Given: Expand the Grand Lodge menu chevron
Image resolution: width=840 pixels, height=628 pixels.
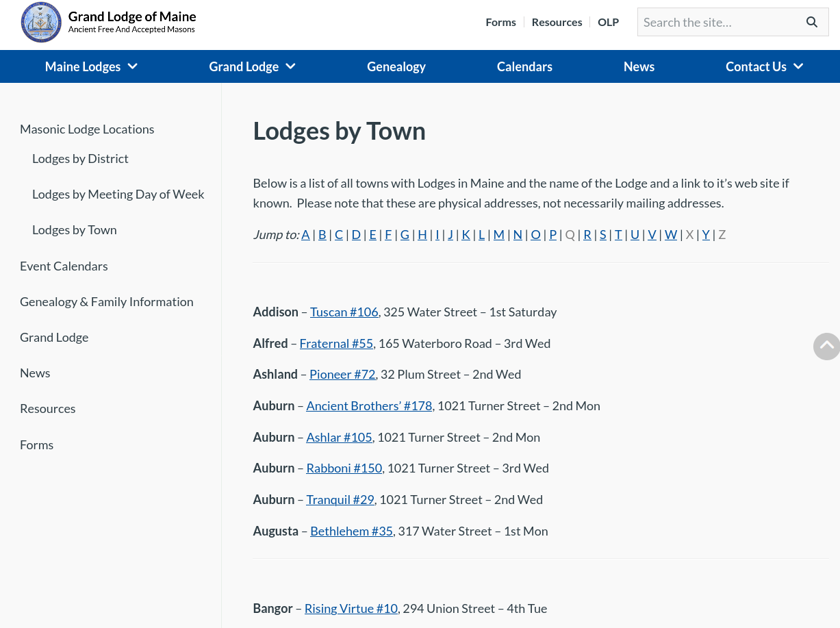Looking at the screenshot, I should click(x=290, y=66).
